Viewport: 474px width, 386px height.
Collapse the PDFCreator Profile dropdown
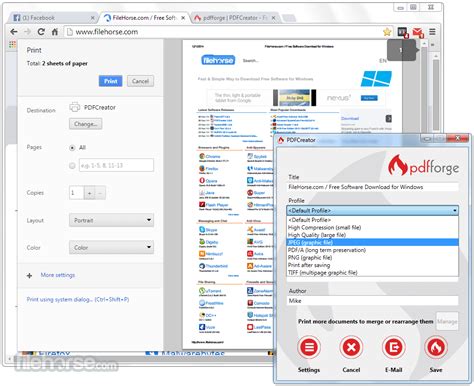372,210
